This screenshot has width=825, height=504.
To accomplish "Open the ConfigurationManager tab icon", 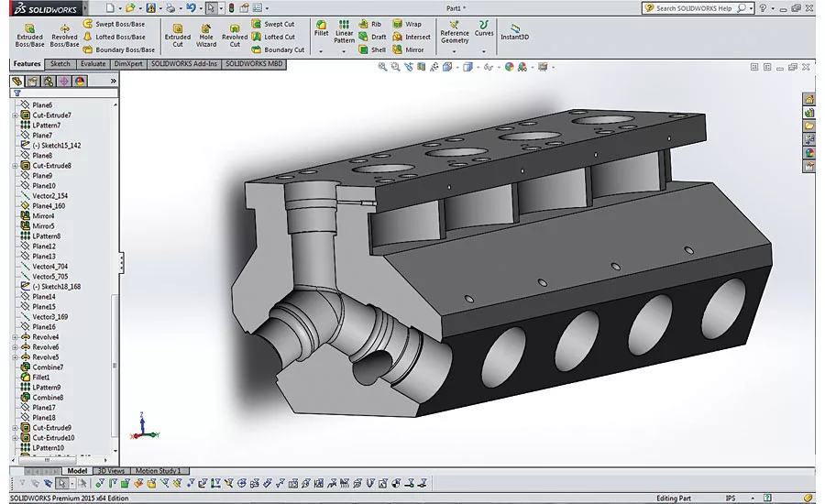I will click(49, 81).
